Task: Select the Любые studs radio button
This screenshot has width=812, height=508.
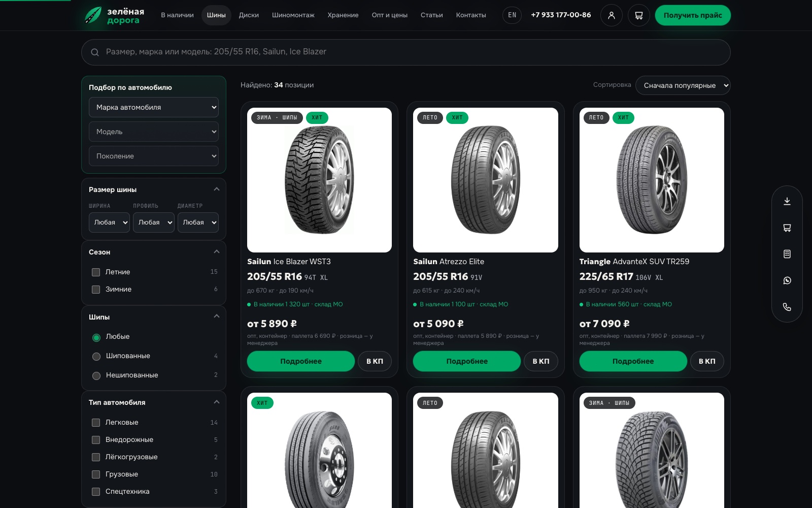Action: 96,337
